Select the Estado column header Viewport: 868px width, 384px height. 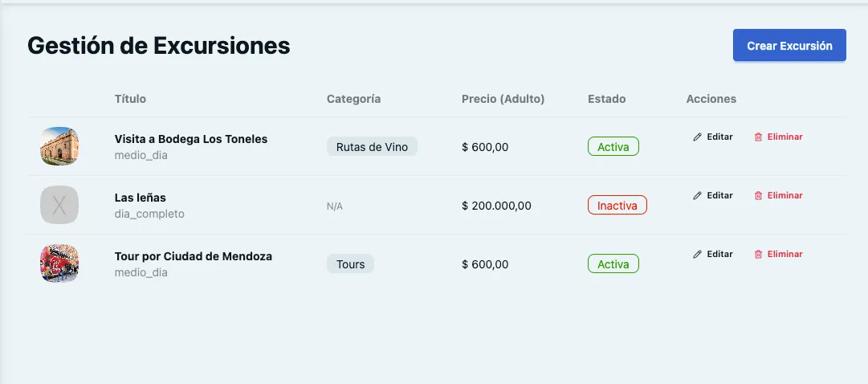pos(607,99)
